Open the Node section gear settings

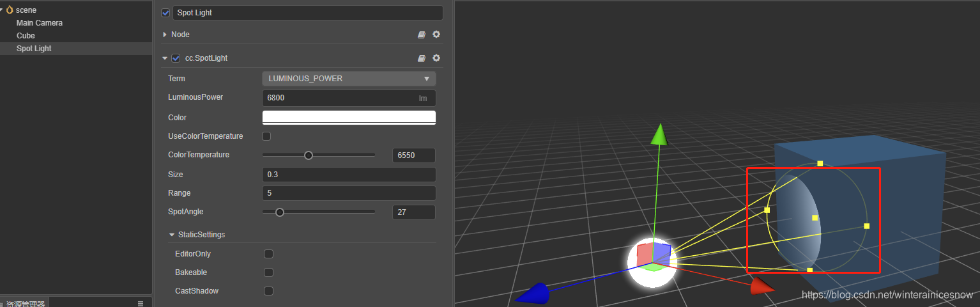pyautogui.click(x=436, y=35)
